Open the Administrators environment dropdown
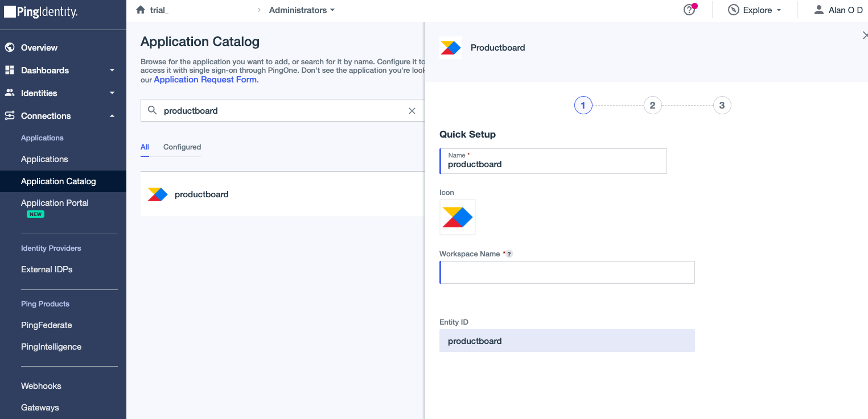The image size is (868, 419). [302, 10]
